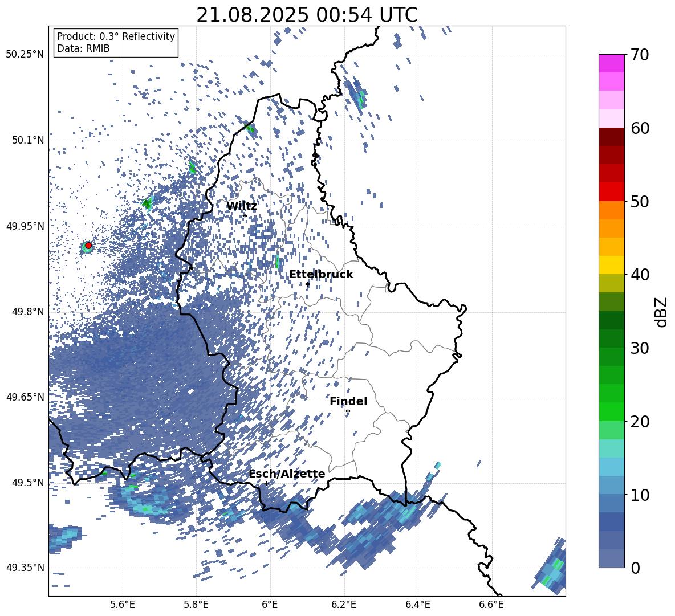
Task: Click the 'Data: RMIB' text
Action: 83,48
